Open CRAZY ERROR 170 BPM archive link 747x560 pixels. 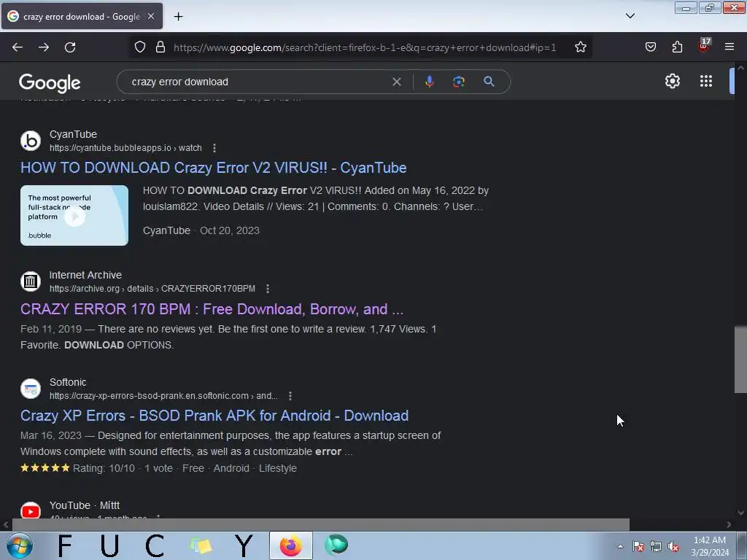tap(212, 309)
